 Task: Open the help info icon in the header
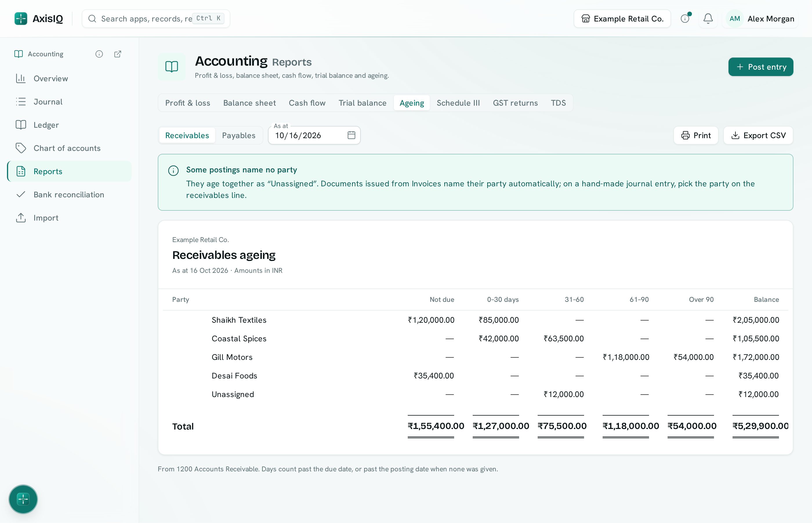685,19
